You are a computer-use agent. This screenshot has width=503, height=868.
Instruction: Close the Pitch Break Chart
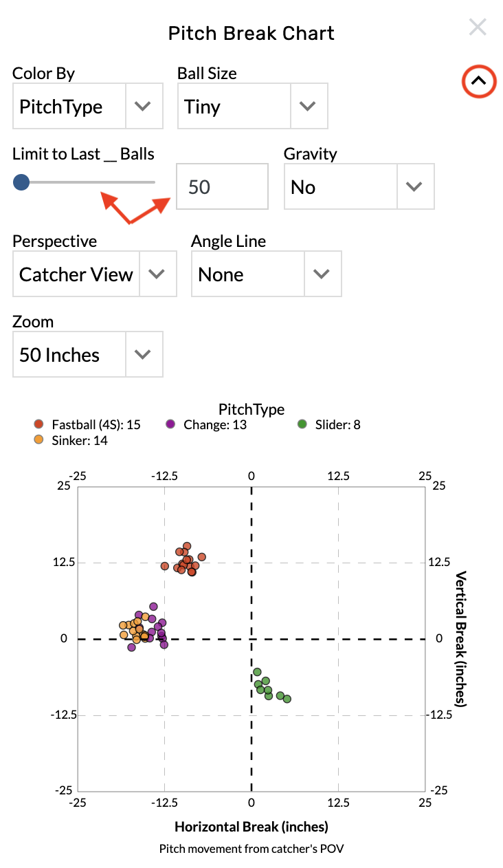(x=478, y=28)
